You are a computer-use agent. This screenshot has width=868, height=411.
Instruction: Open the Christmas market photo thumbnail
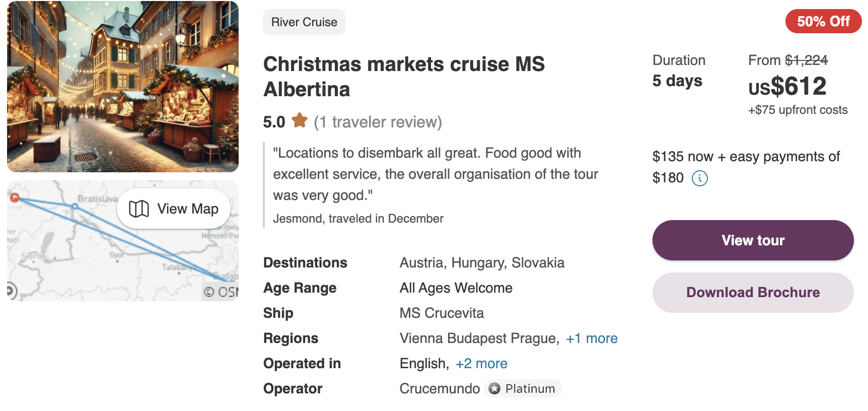pyautogui.click(x=123, y=87)
